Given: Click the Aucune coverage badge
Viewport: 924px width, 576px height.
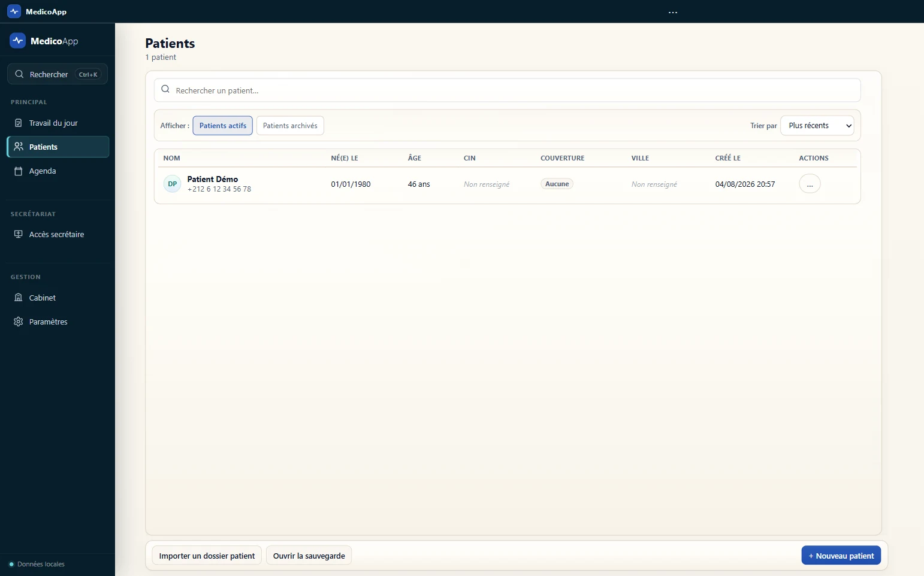Looking at the screenshot, I should coord(557,184).
